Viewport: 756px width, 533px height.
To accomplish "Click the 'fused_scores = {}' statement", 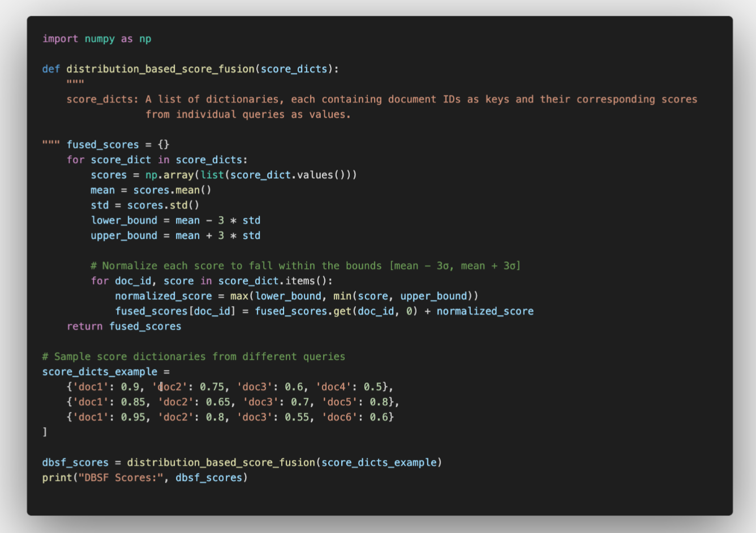I will pyautogui.click(x=118, y=145).
